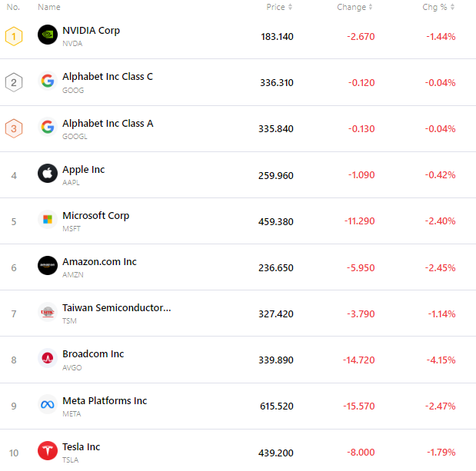Click the Microsoft Corp logo icon
The width and height of the screenshot is (476, 471).
(48, 220)
